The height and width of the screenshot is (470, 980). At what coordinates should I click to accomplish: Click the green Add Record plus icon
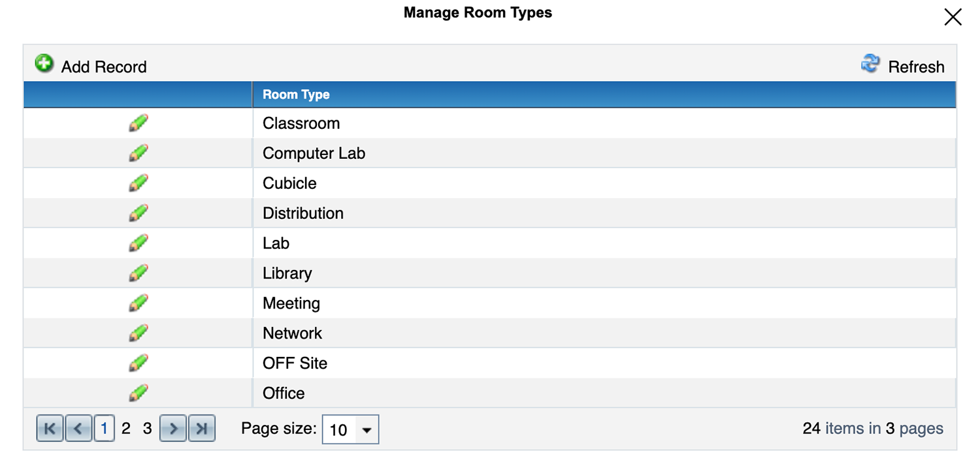point(44,64)
